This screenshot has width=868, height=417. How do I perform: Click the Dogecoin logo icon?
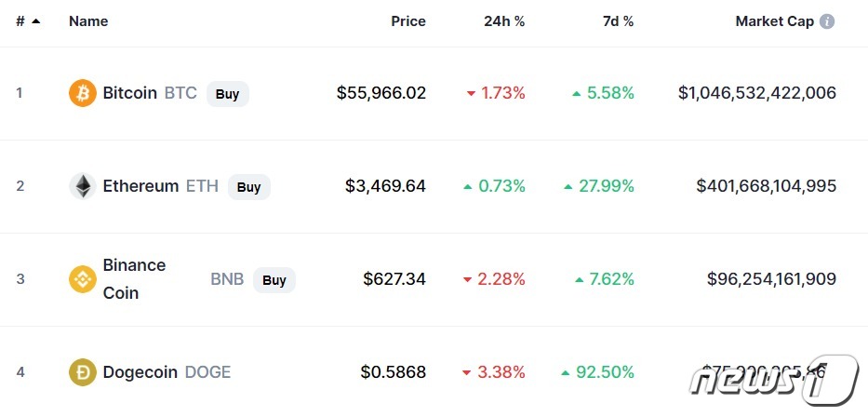click(83, 372)
